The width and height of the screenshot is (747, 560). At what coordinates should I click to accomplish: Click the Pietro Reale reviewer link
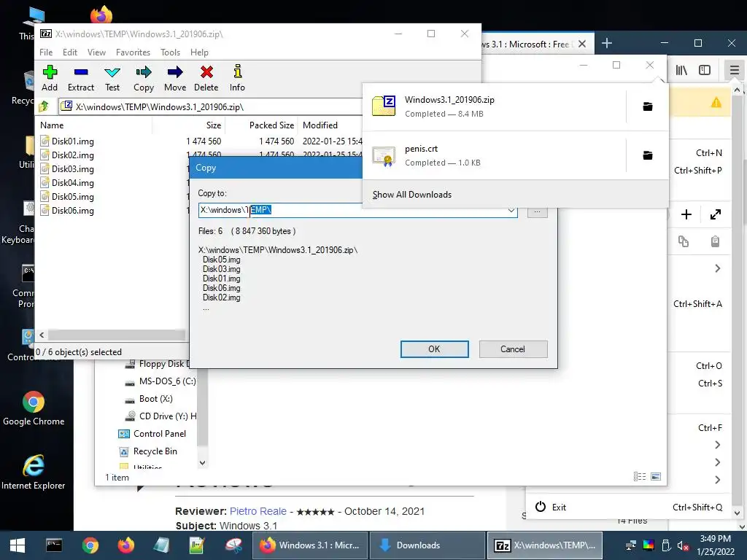coord(258,511)
